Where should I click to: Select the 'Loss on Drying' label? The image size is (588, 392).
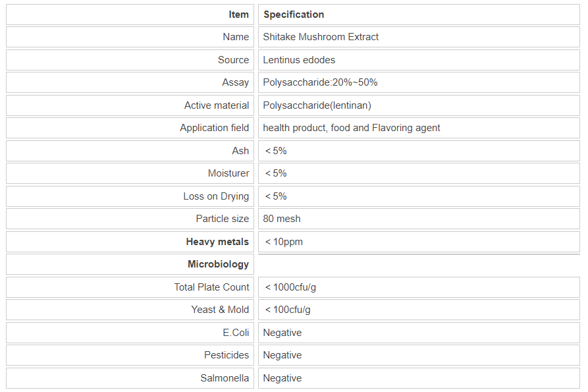point(216,196)
